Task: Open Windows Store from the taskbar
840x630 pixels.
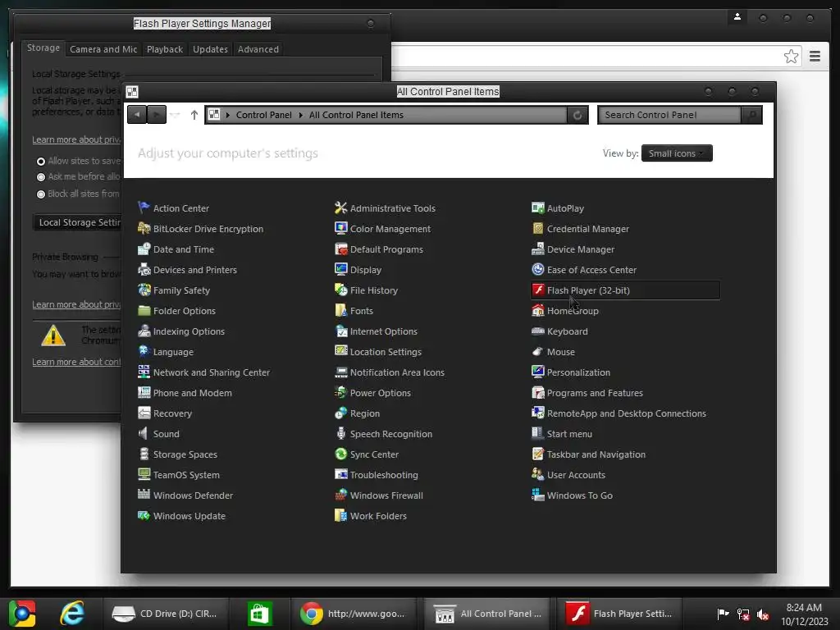Action: pyautogui.click(x=260, y=614)
